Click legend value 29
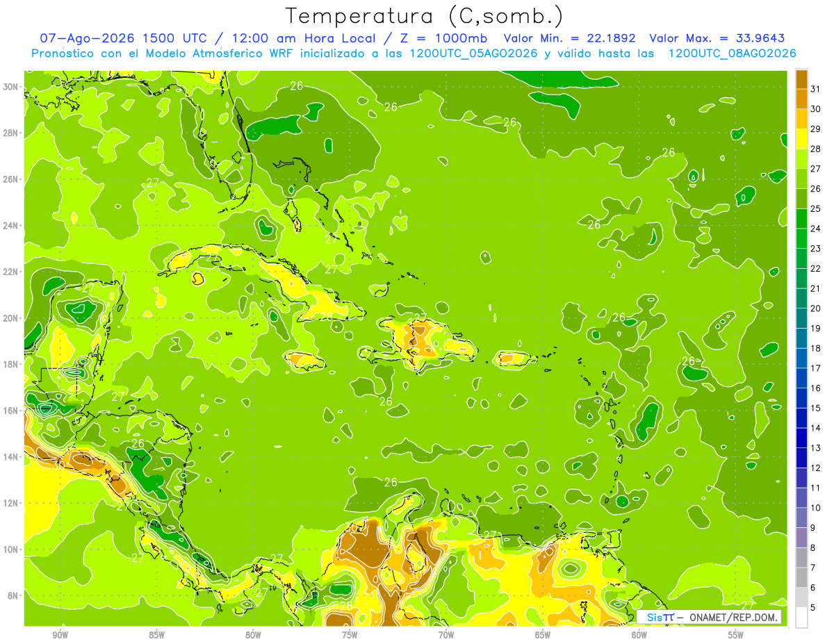This screenshot has height=644, width=834. coord(815,129)
